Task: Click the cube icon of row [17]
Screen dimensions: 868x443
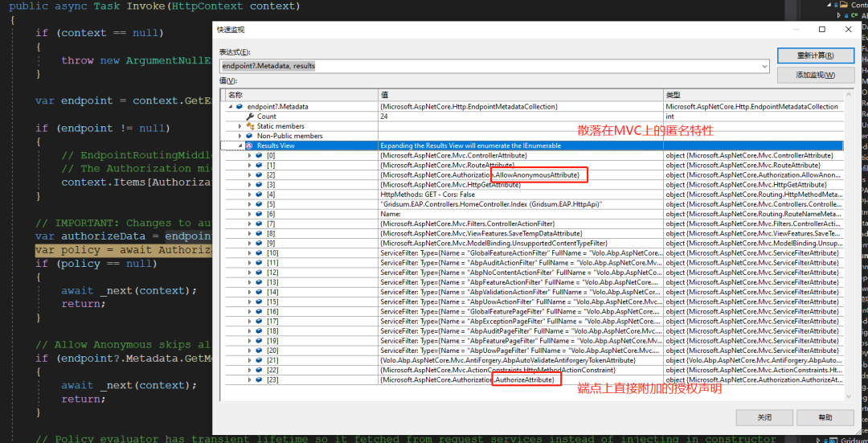Action: (x=259, y=321)
